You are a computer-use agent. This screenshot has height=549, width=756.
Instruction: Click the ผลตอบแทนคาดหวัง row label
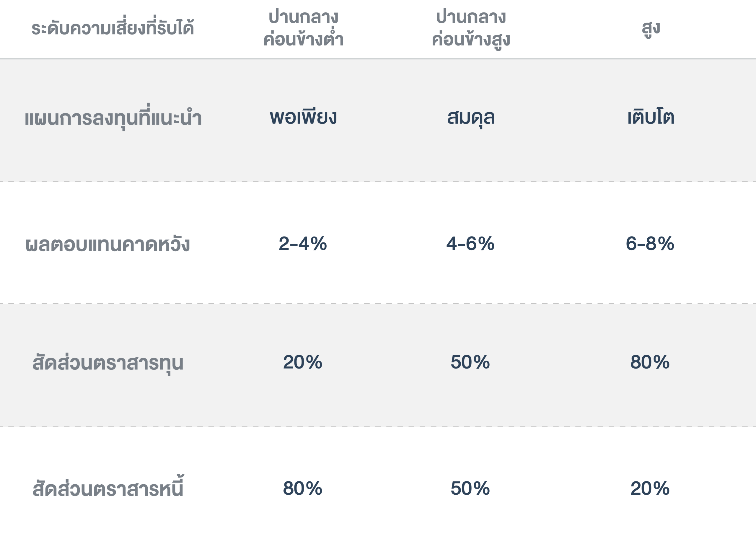click(108, 244)
